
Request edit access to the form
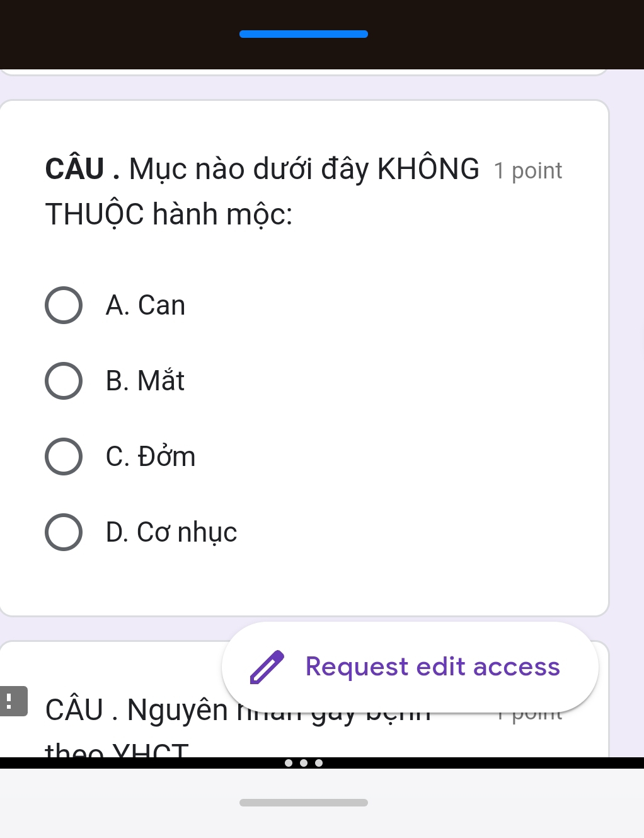(410, 667)
